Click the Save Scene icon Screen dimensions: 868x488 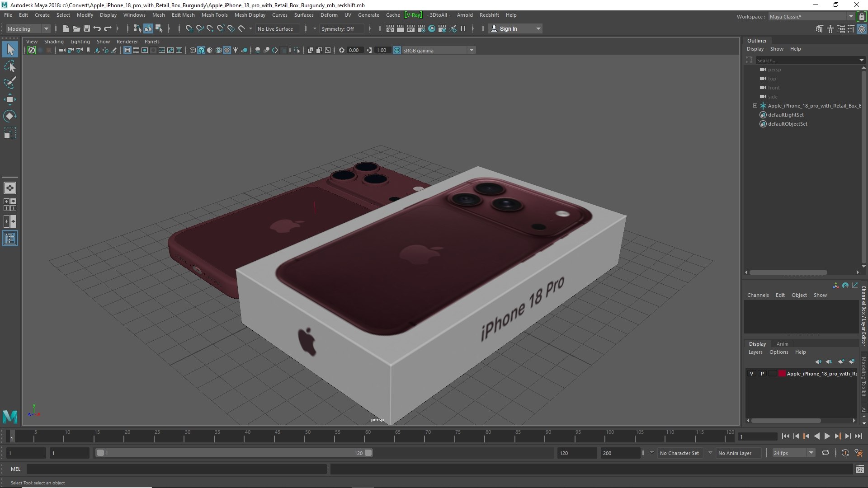tap(86, 28)
